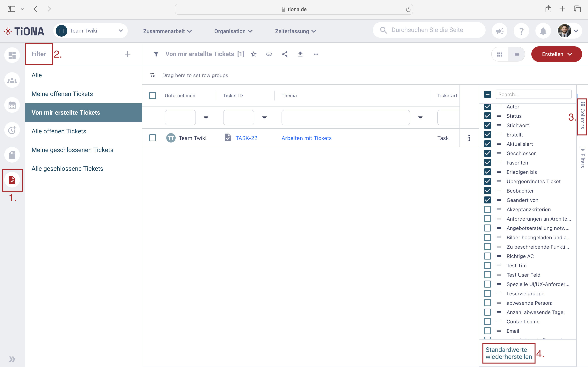Select Von mir erstellte Tickets filter
588x367 pixels.
tap(84, 113)
